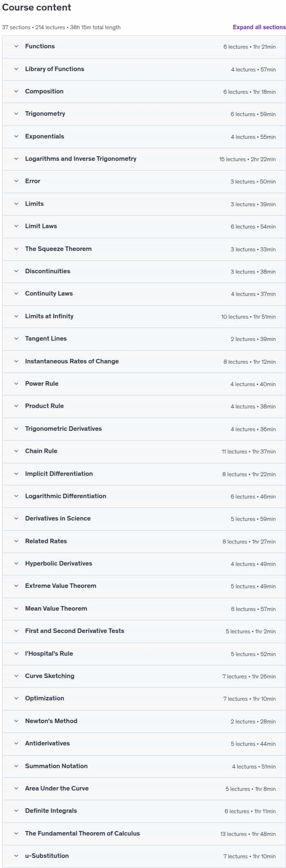
Task: Expand u-Substitution section chevron
Action: (x=16, y=856)
